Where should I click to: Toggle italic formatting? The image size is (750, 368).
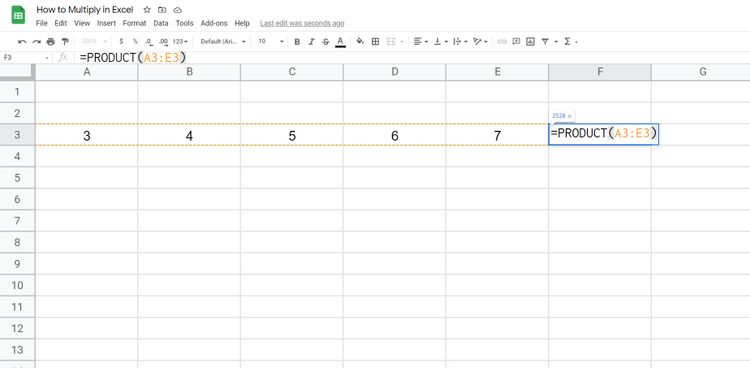point(311,42)
